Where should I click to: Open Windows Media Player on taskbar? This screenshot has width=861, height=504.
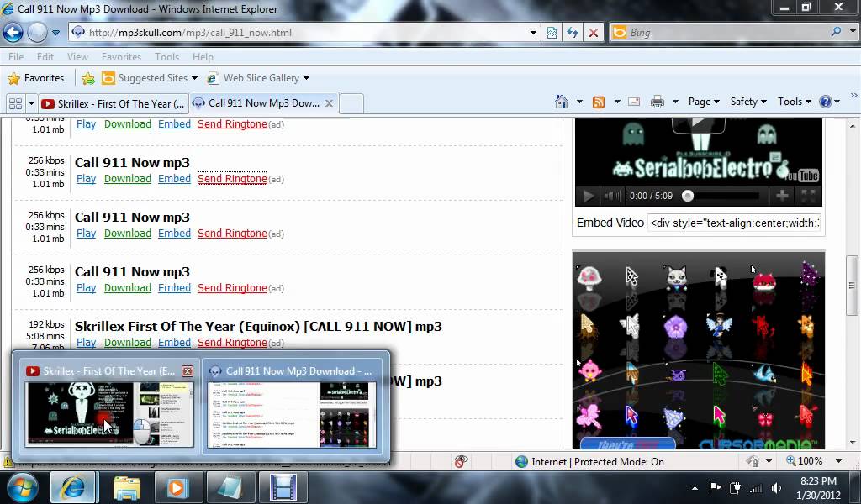click(x=178, y=487)
